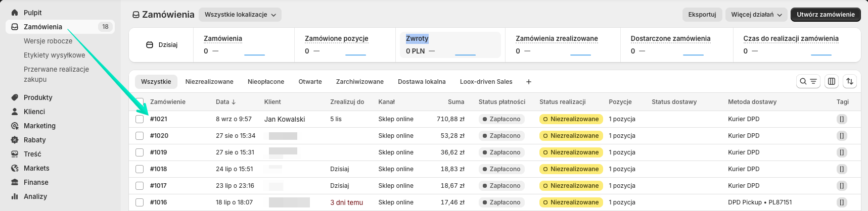Image resolution: width=868 pixels, height=211 pixels.
Task: Switch to the Niezrealizowane tab
Action: (209, 82)
